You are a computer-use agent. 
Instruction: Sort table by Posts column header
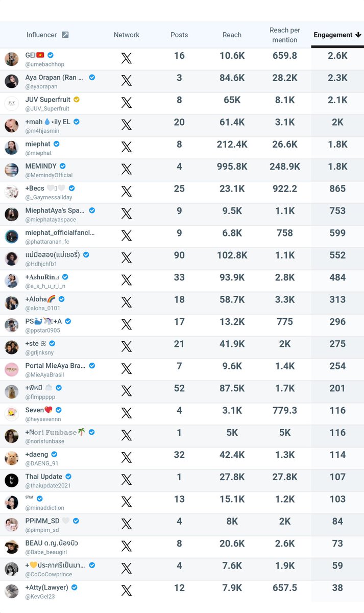(179, 35)
